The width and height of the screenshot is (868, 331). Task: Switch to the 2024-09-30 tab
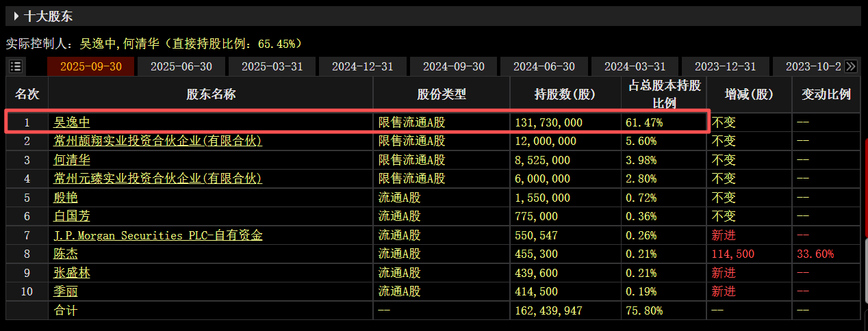[x=454, y=66]
